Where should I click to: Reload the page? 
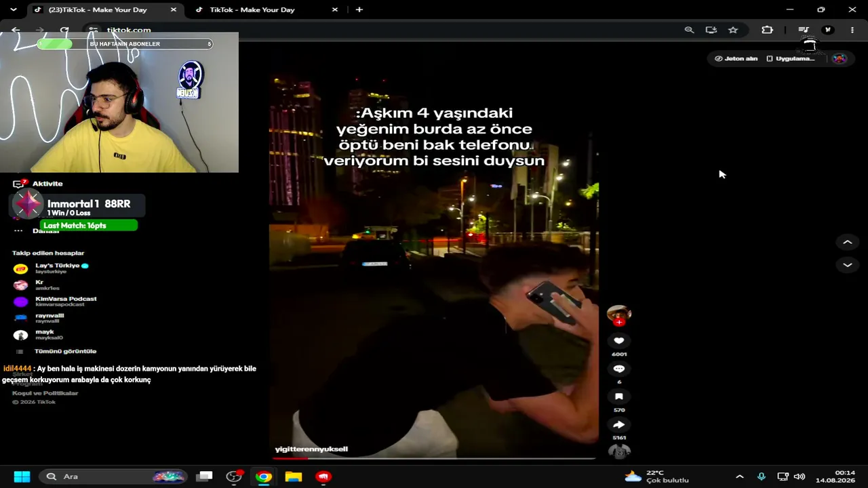click(64, 30)
